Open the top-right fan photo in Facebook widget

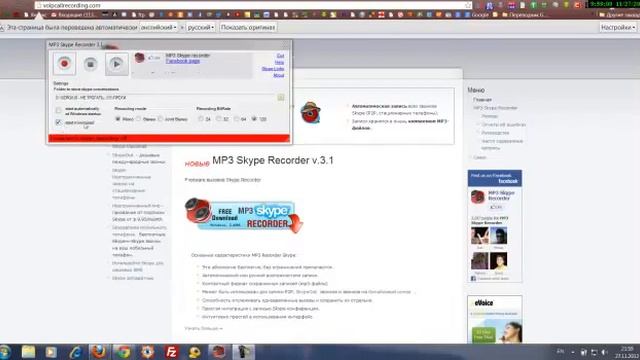[x=498, y=236]
